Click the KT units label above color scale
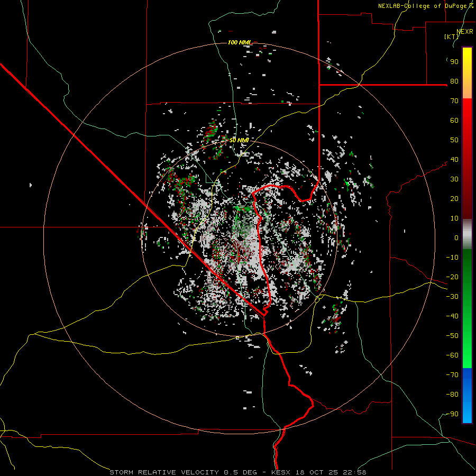This screenshot has width=476, height=476. coord(452,36)
